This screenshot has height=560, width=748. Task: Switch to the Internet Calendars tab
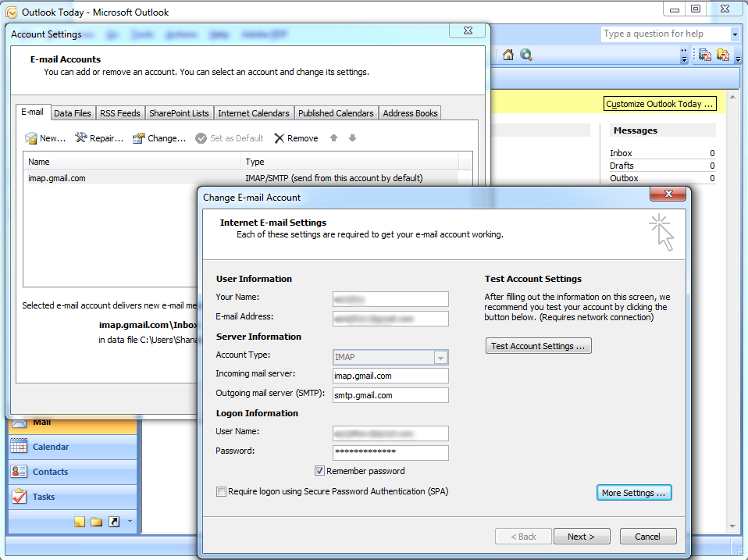pyautogui.click(x=254, y=113)
